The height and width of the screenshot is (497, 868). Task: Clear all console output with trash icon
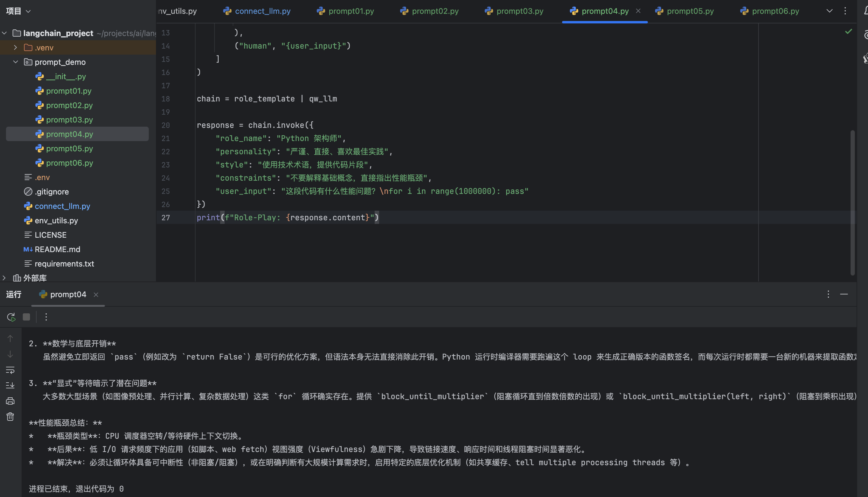click(10, 417)
